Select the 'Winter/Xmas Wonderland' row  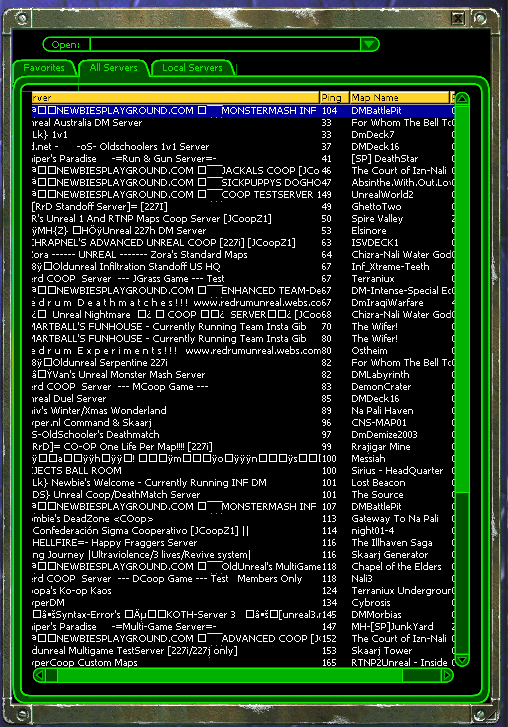(243, 411)
